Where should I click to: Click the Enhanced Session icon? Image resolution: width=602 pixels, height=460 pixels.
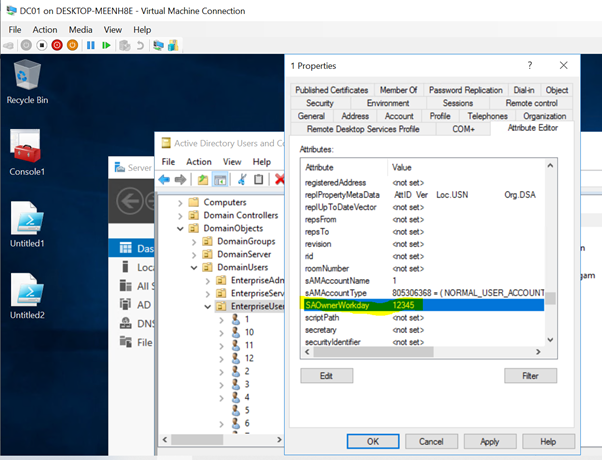(158, 45)
